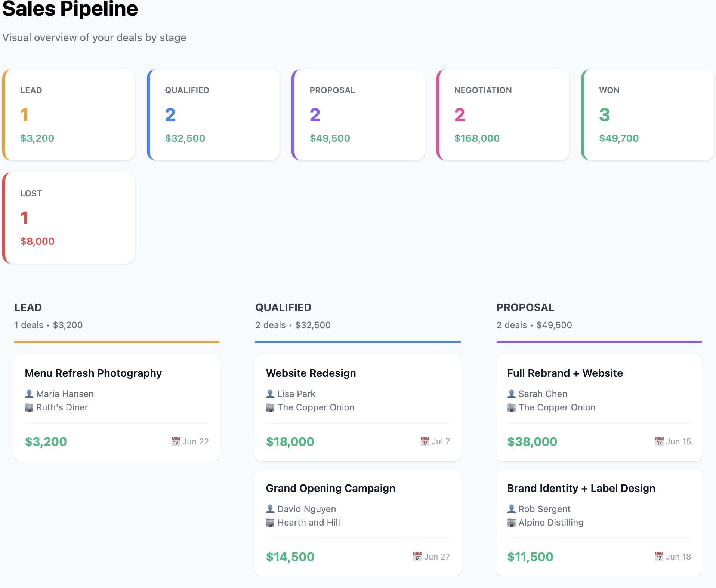Click the '2 deals • $49,500' column subtitle

534,325
